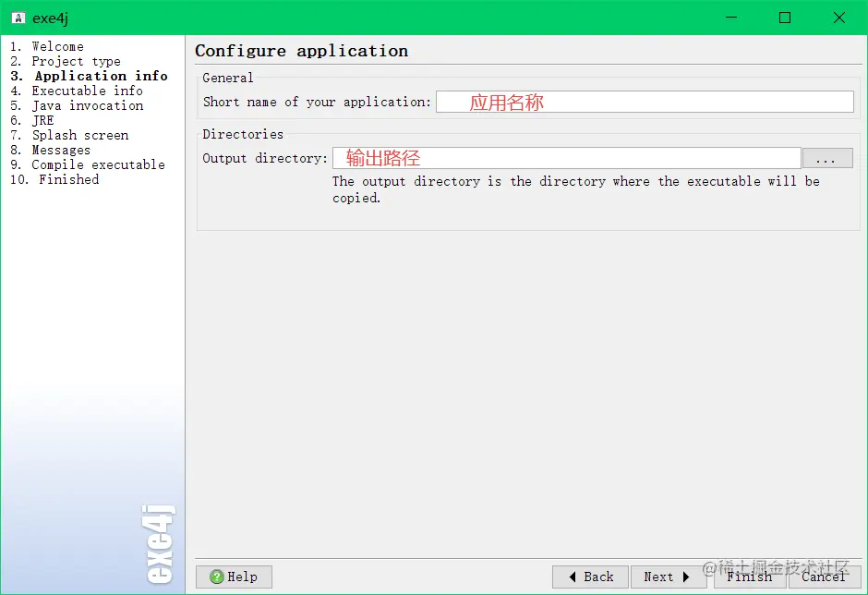Close the exe4j window
Image resolution: width=868 pixels, height=595 pixels.
839,18
